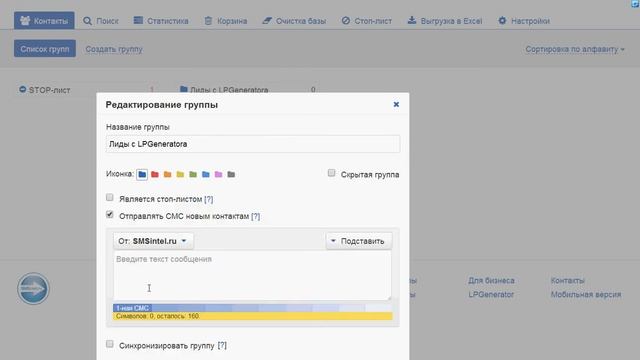Open the Для бизнеса footer link
Viewport: 640px width, 360px height.
491,280
